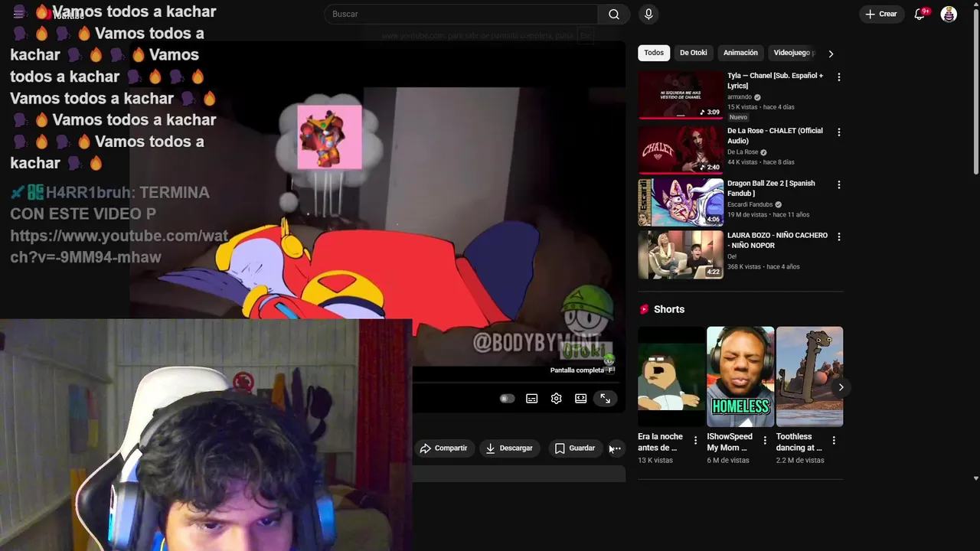Select the Animación filter chip

point(740,53)
